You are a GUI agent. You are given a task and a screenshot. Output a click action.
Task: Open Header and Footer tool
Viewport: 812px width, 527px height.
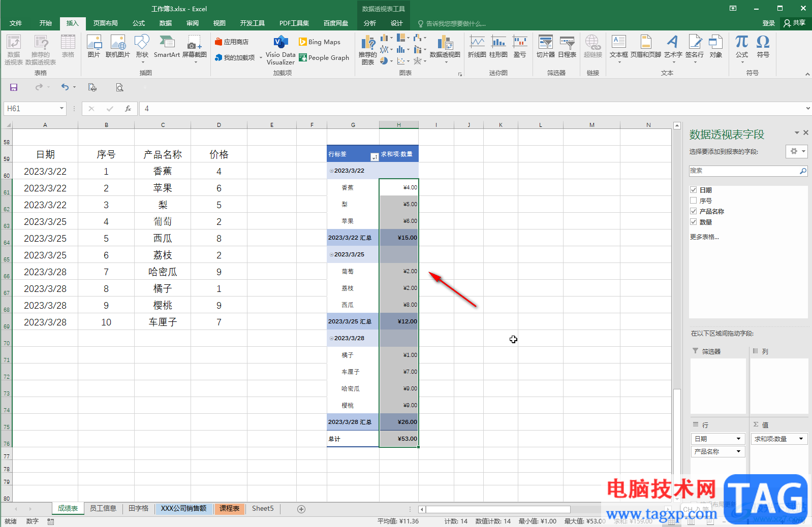[646, 46]
